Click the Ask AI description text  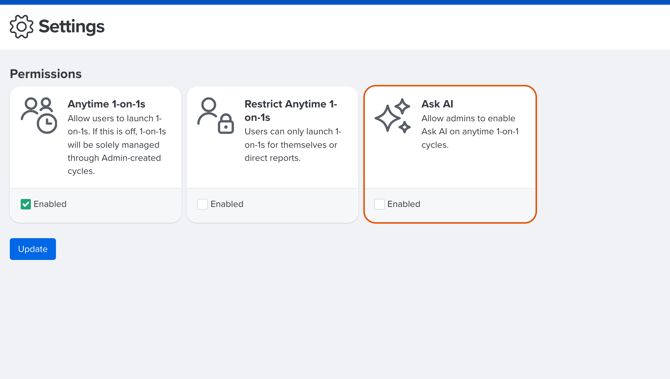470,132
